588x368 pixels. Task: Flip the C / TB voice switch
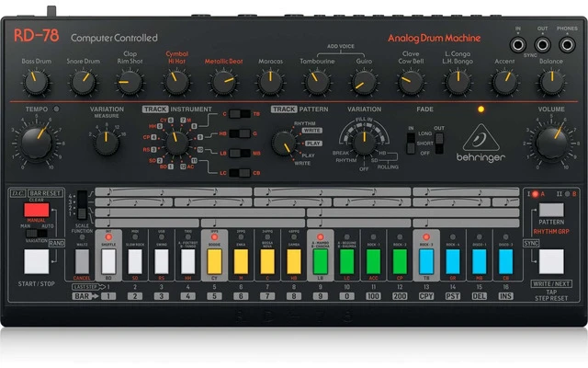tap(240, 114)
